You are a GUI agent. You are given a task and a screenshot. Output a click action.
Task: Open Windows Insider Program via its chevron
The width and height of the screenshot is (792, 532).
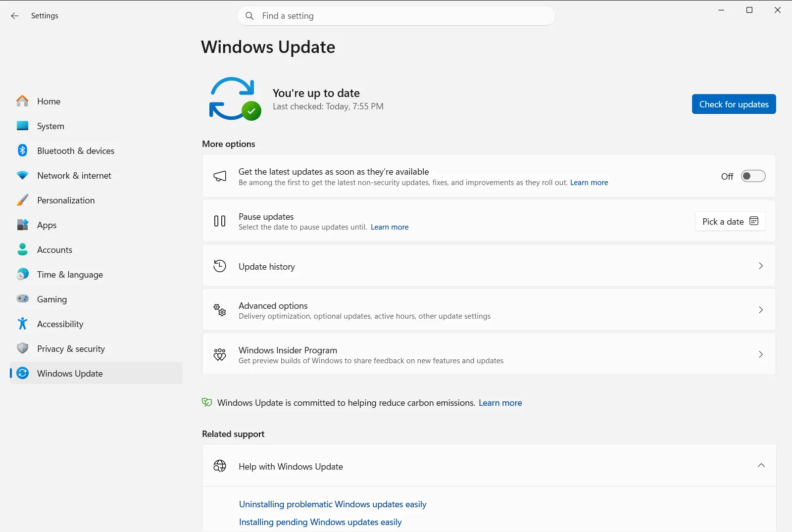pos(761,354)
